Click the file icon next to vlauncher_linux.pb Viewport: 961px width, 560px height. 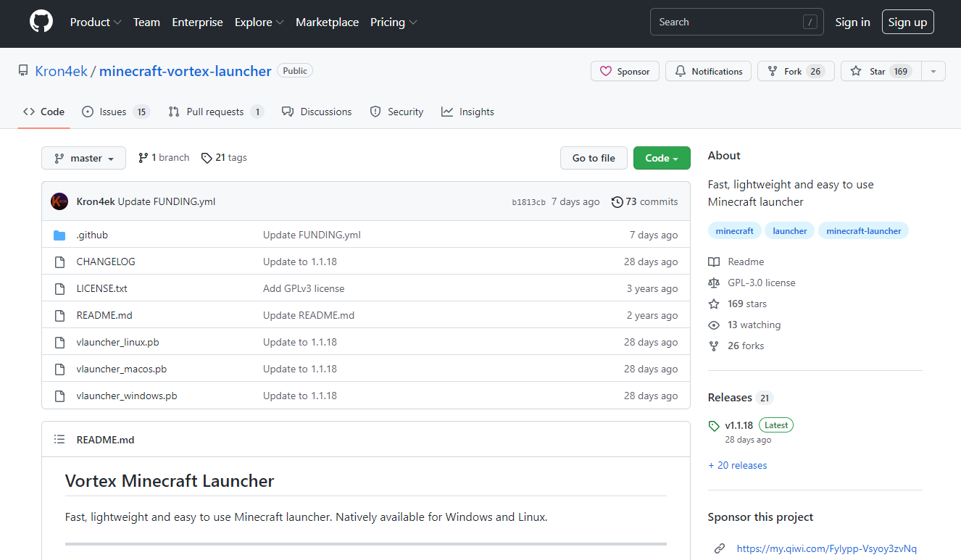[x=60, y=342]
